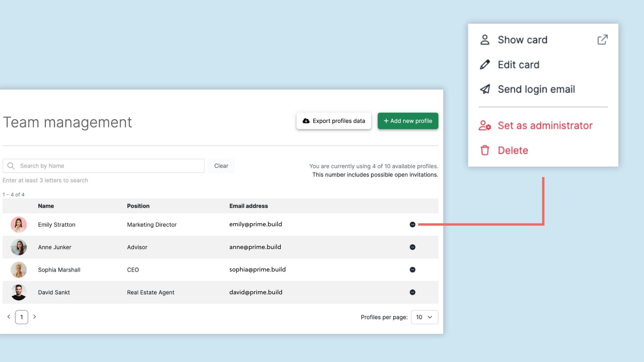Click Anne Junker's avatar photo

coord(19,247)
